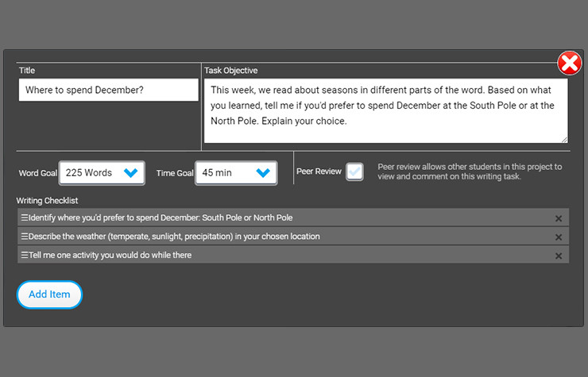Click drag handle of 'Tell me one activity' item
Screen dimensions: 588x377
coord(24,255)
